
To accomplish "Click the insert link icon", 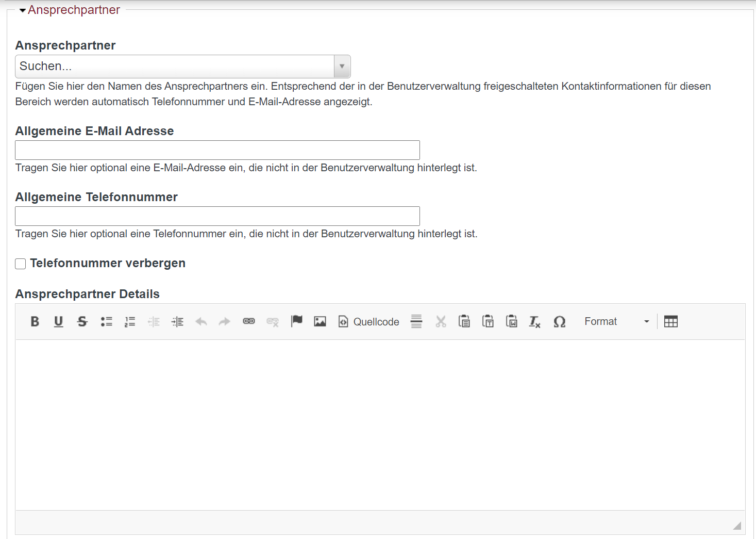I will [x=249, y=321].
